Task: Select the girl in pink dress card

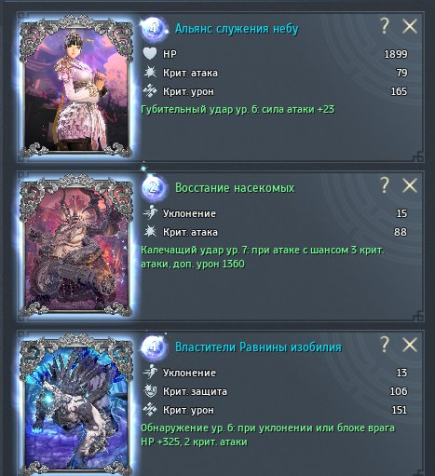Action: [76, 86]
